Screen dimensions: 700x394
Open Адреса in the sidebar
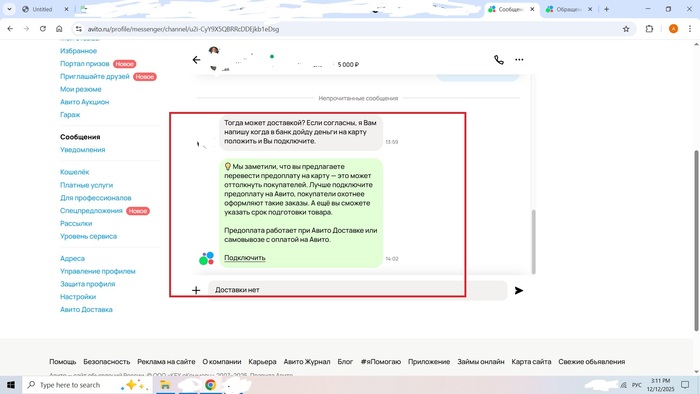pyautogui.click(x=72, y=258)
